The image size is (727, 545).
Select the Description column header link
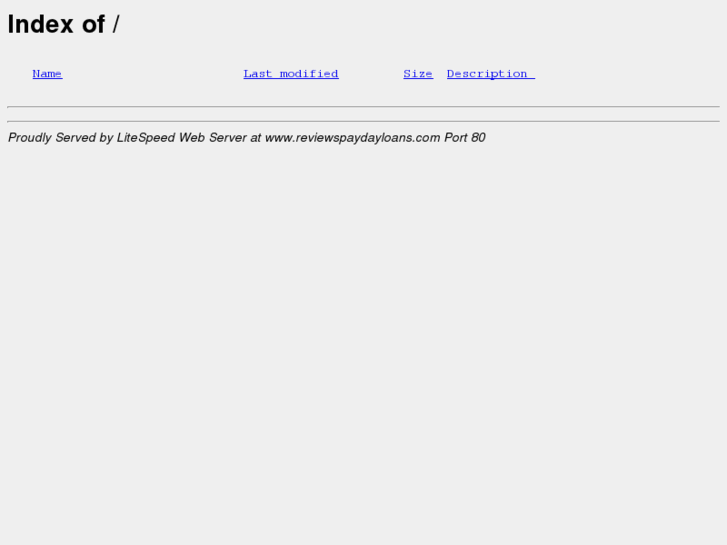click(x=491, y=74)
